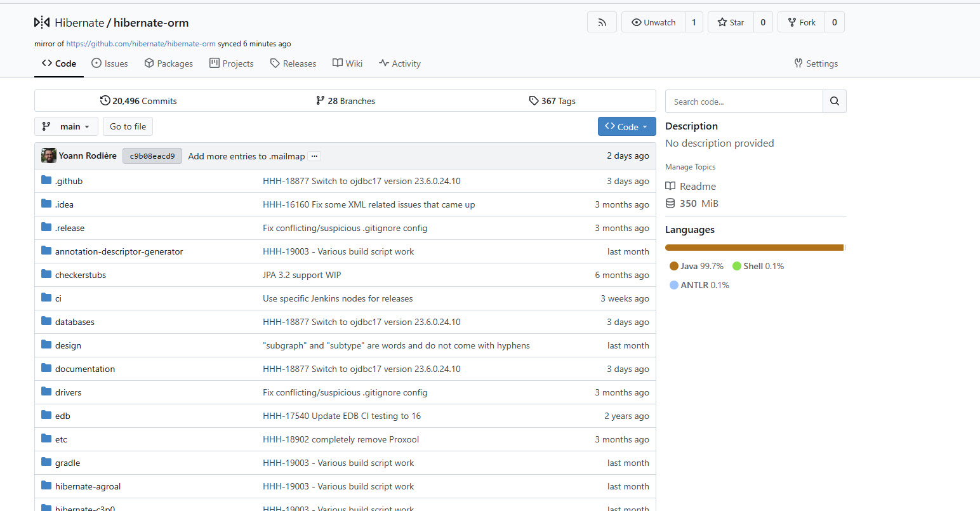
Task: Fork the hibernate-orm repository
Action: [x=801, y=22]
